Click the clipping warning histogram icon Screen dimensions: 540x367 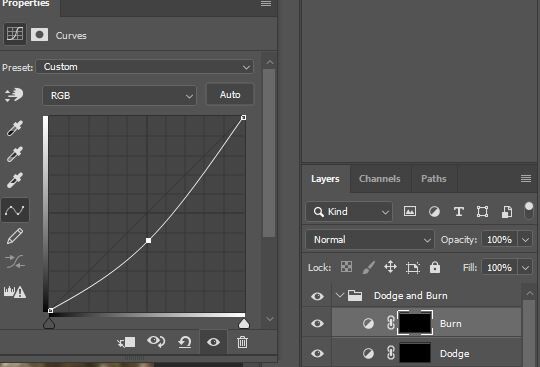(x=15, y=292)
